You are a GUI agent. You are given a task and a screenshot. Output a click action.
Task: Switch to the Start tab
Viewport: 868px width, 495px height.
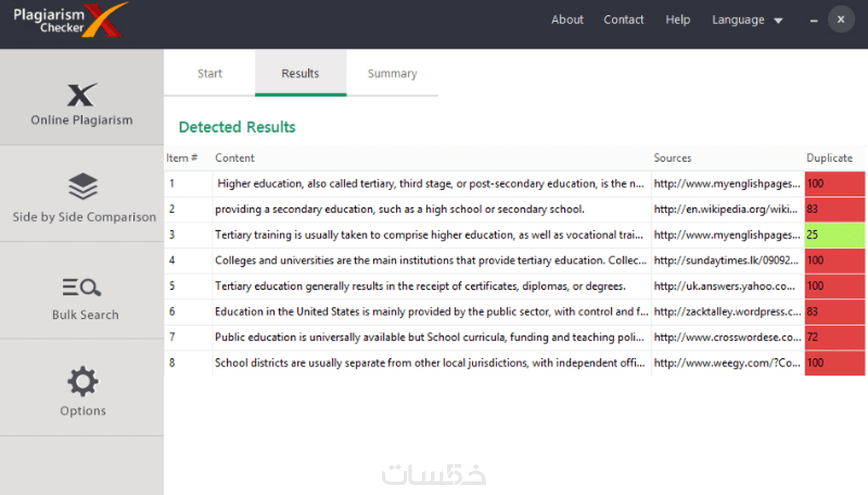pyautogui.click(x=210, y=73)
